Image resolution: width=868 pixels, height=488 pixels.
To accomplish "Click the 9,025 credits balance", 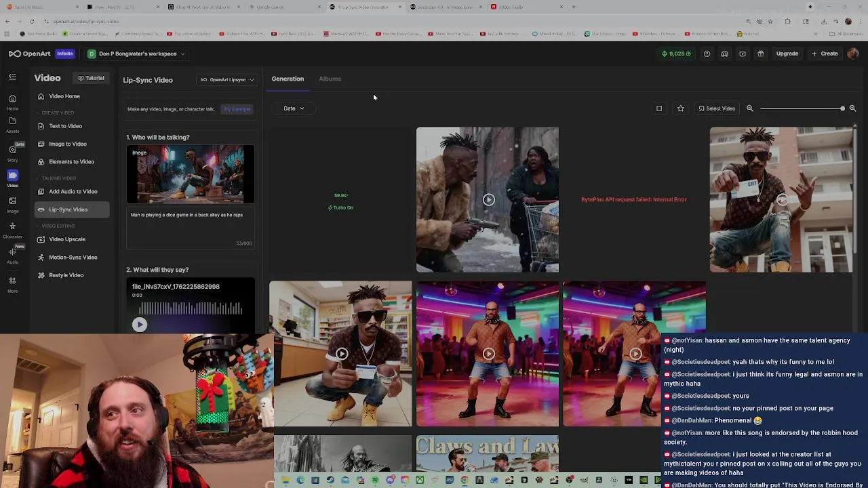I will click(676, 54).
